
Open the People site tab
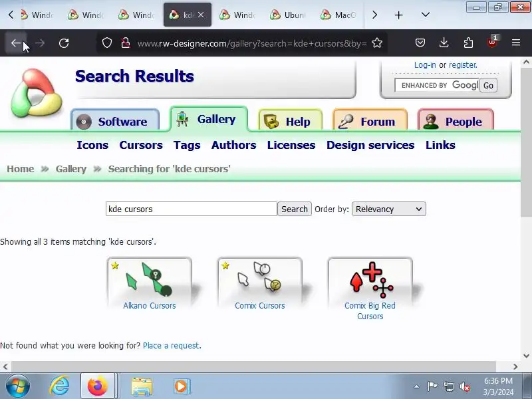tap(456, 121)
